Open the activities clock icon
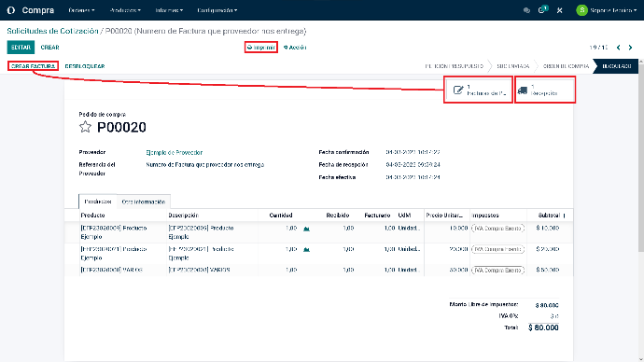644x362 pixels. click(542, 10)
